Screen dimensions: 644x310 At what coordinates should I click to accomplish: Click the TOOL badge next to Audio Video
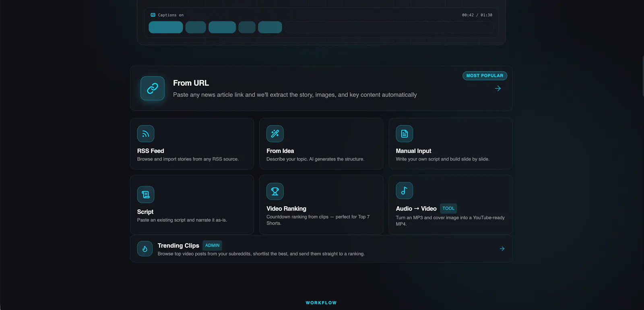tap(448, 209)
